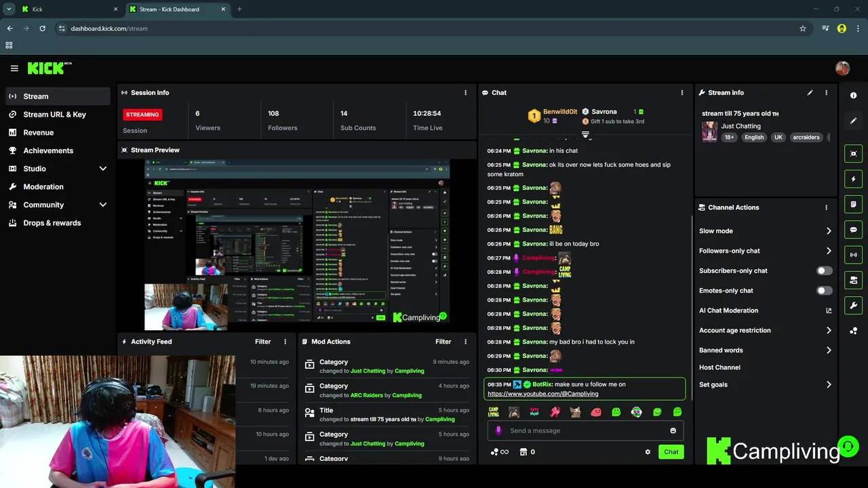
Task: Click channel points icon below chat input
Action: tap(495, 452)
